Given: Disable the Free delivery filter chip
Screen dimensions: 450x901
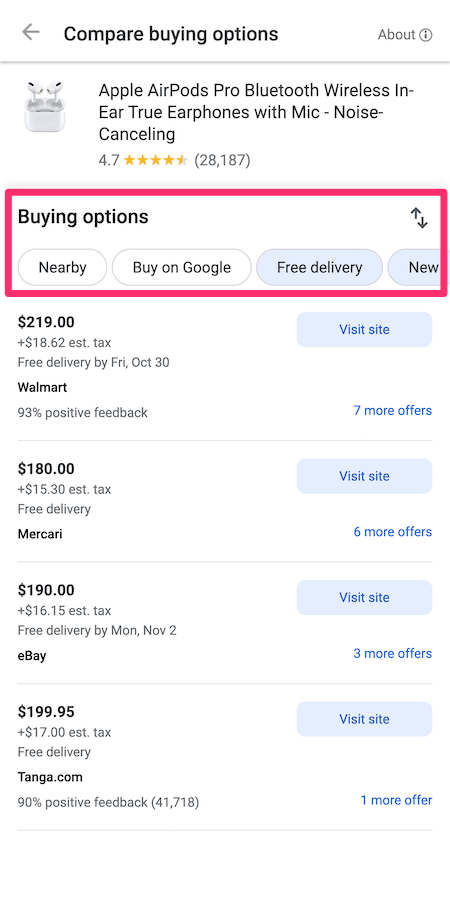Looking at the screenshot, I should pos(320,267).
